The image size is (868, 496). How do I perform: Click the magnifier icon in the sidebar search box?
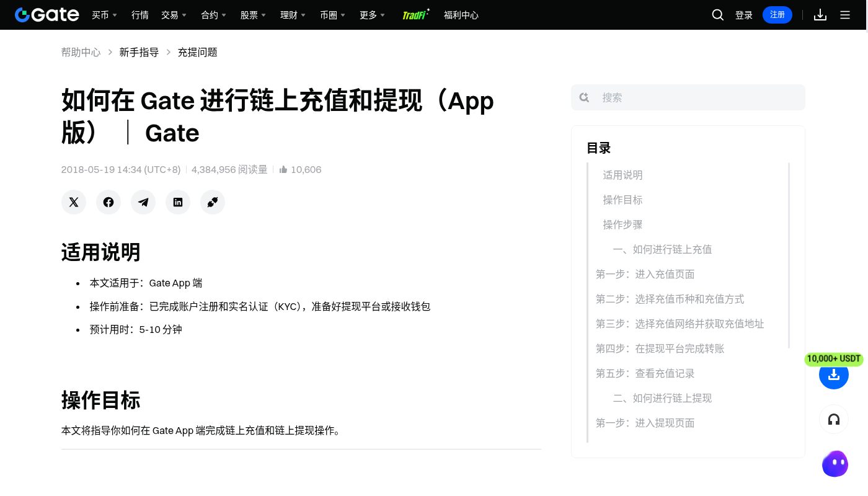pos(584,97)
